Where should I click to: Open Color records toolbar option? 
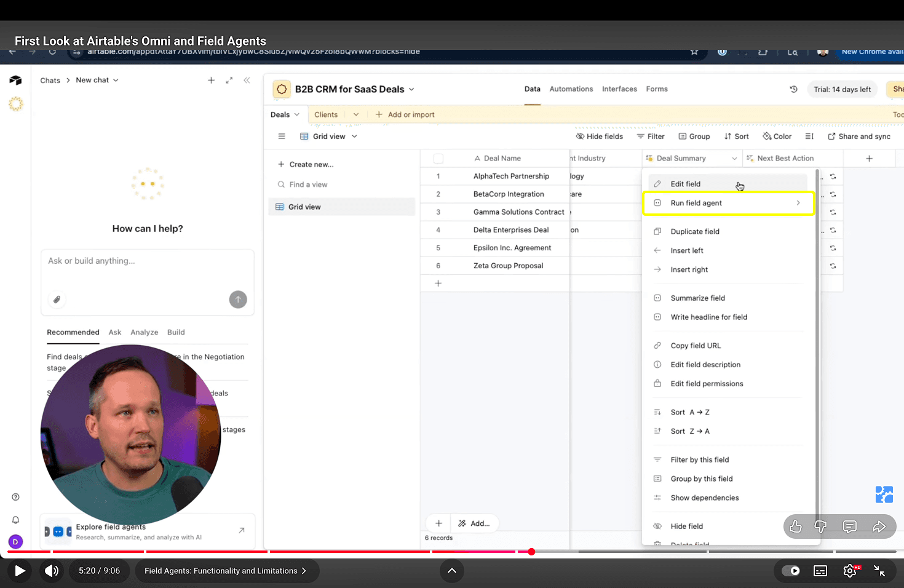point(777,137)
